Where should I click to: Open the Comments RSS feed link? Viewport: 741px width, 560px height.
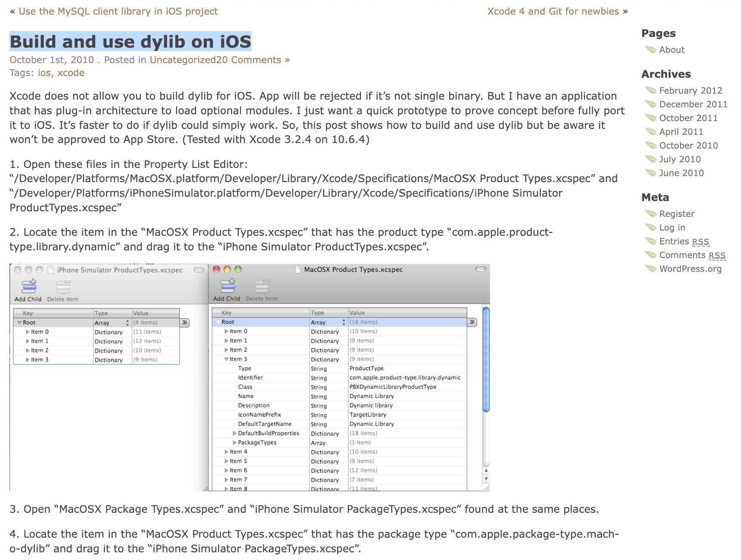(692, 255)
